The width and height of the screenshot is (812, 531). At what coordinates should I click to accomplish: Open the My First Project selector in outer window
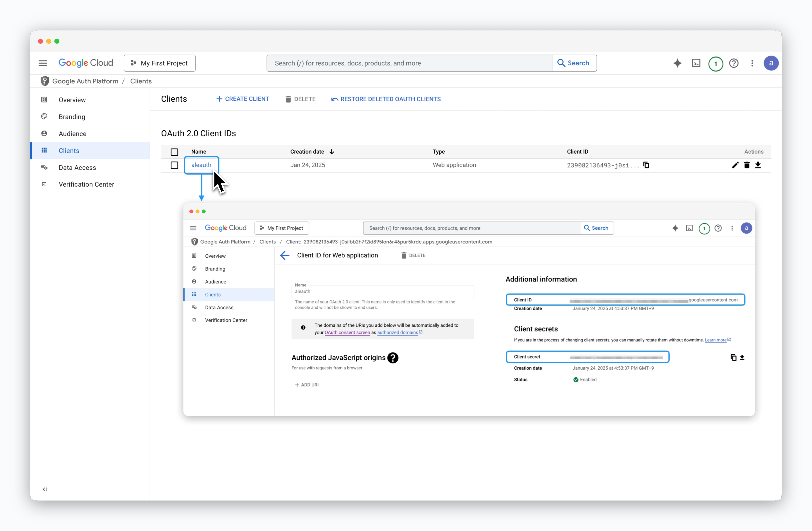[x=160, y=63]
